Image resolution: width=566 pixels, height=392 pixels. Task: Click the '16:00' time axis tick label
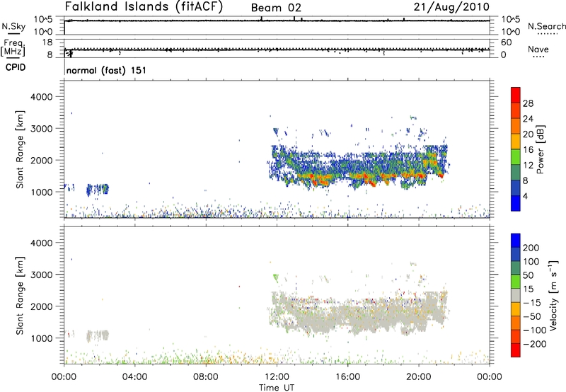(x=347, y=377)
